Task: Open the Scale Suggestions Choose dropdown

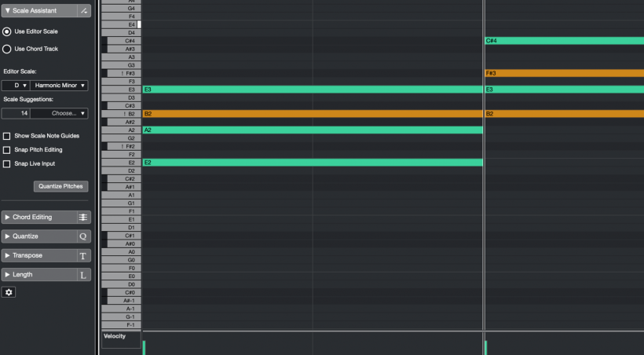Action: 59,113
